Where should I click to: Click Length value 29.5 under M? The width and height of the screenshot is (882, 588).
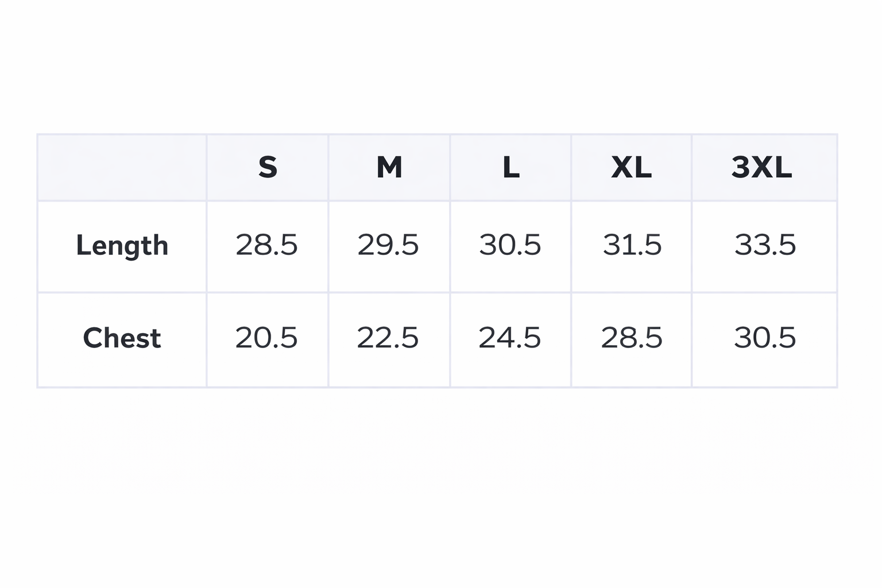click(x=388, y=245)
